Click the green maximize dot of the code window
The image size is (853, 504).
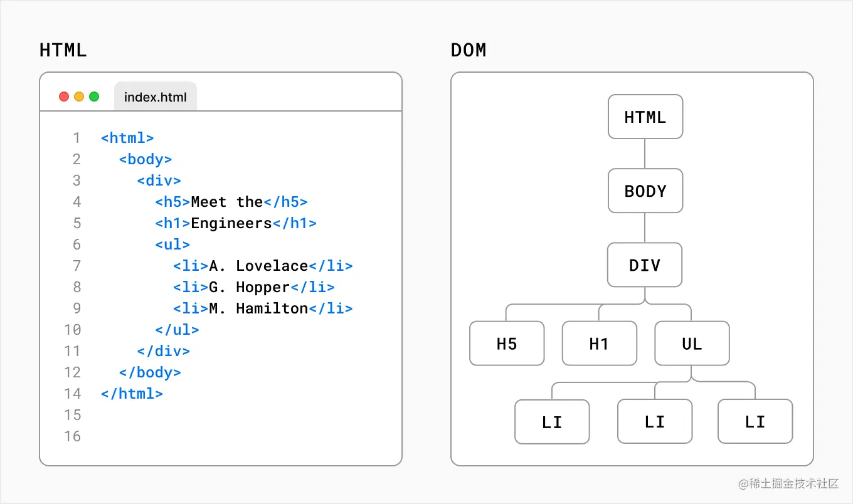[x=94, y=97]
